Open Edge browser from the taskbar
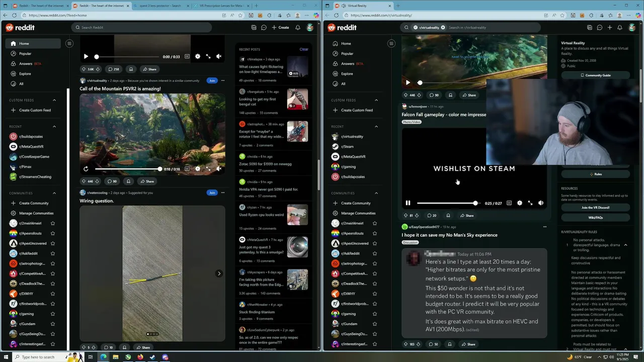The width and height of the screenshot is (644, 362). 103,357
